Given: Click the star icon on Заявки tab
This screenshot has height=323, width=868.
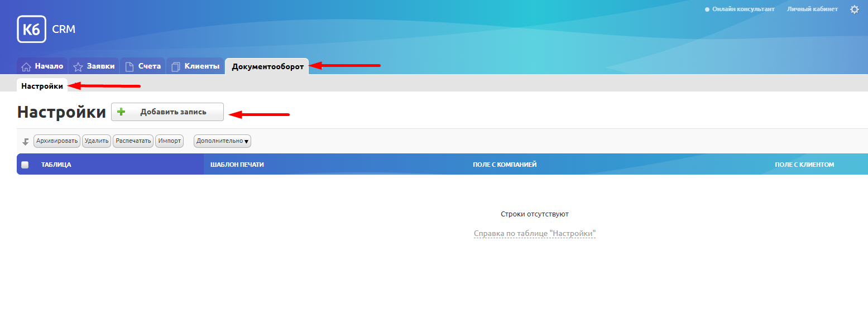Looking at the screenshot, I should pos(78,67).
